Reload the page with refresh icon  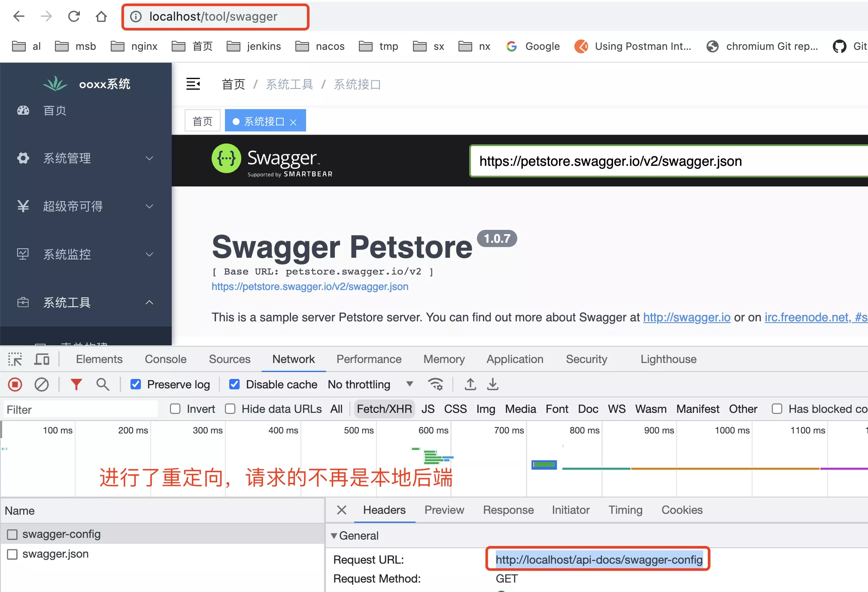74,17
